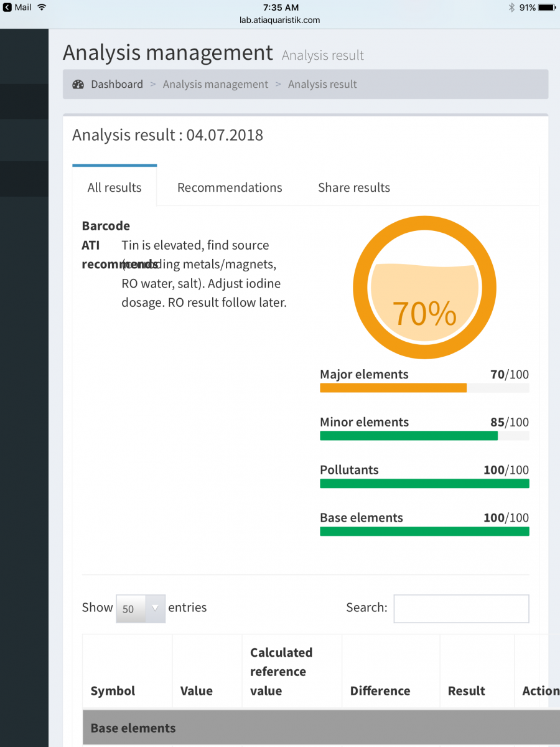
Task: Tap the lab.atiaquaristik.com address bar
Action: (x=280, y=20)
